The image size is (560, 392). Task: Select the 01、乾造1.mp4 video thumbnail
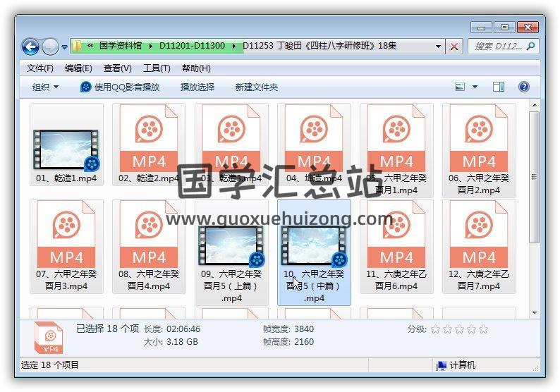(x=66, y=149)
